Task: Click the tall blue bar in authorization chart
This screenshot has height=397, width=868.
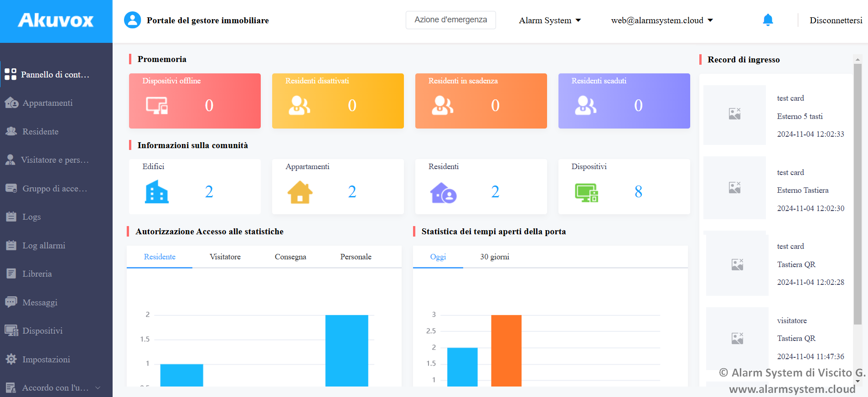Action: point(346,351)
